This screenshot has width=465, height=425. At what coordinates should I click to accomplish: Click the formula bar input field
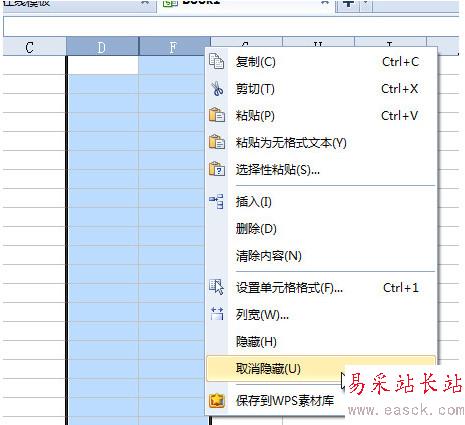click(x=231, y=26)
